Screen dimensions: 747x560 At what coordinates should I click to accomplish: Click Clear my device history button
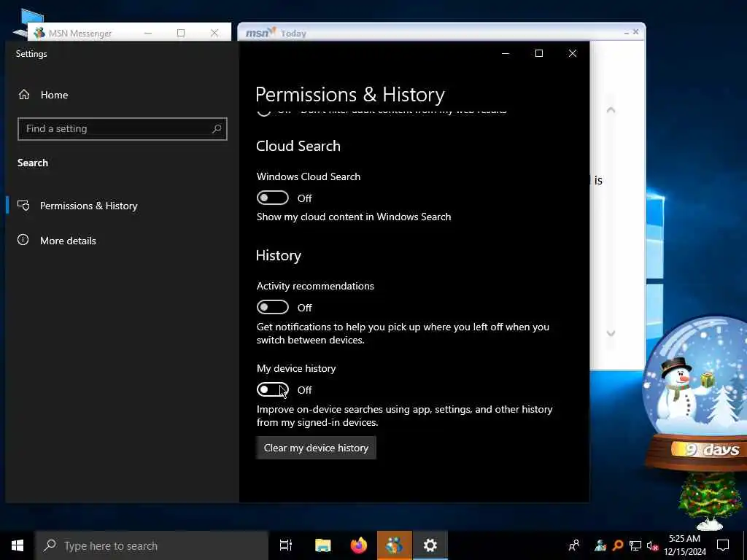pyautogui.click(x=317, y=448)
